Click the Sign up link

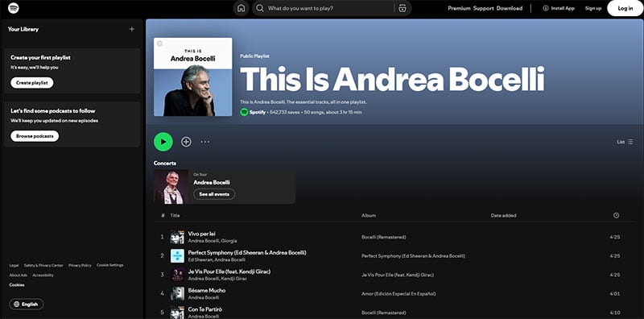click(x=593, y=8)
